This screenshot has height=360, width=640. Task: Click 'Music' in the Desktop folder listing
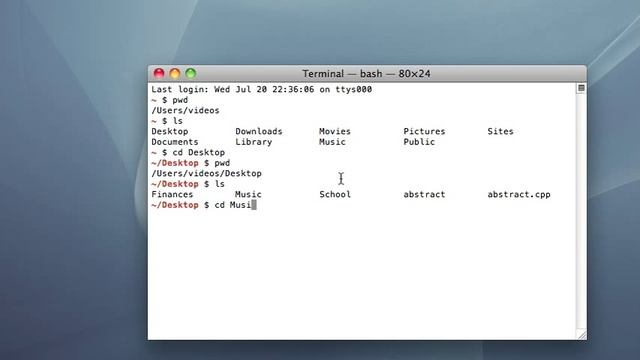(248, 195)
